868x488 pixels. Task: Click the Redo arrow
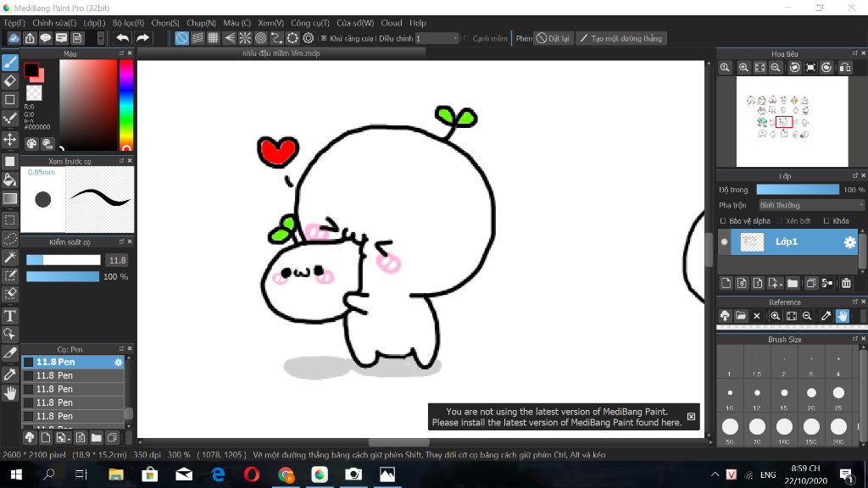tap(142, 38)
